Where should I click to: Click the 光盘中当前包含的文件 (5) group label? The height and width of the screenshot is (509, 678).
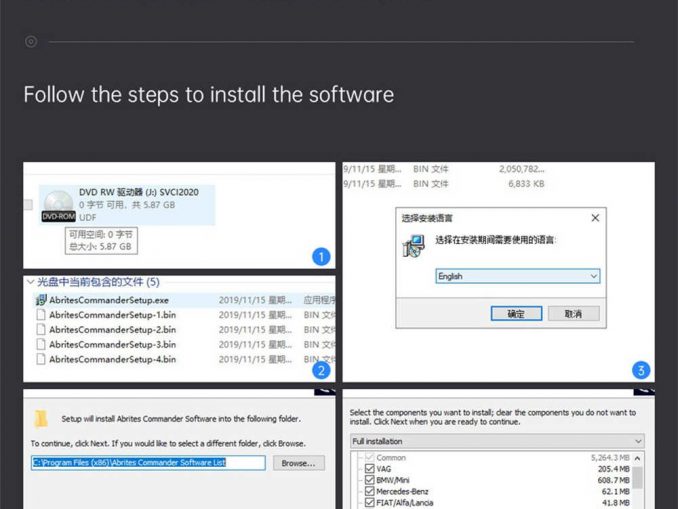pos(99,282)
